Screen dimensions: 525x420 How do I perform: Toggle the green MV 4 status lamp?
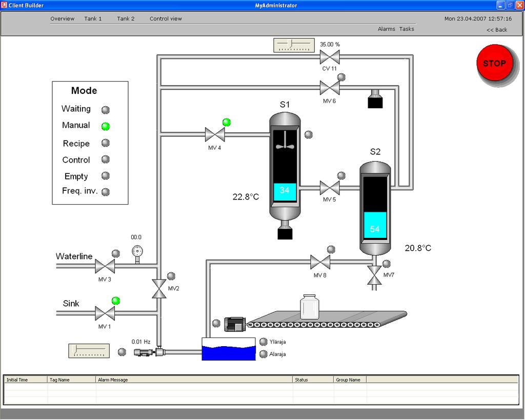coord(227,122)
